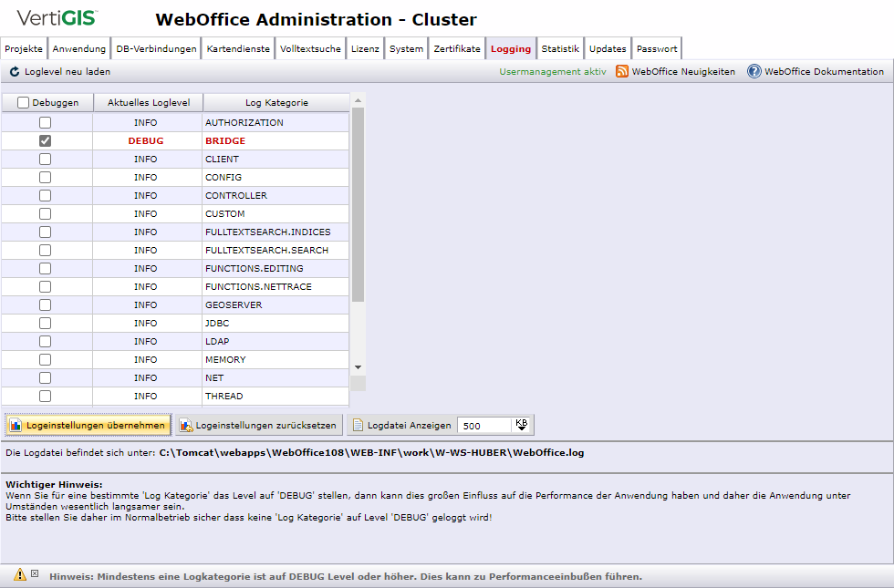Click the WebOffice Dokumentation help icon
This screenshot has width=894, height=588.
pos(754,71)
